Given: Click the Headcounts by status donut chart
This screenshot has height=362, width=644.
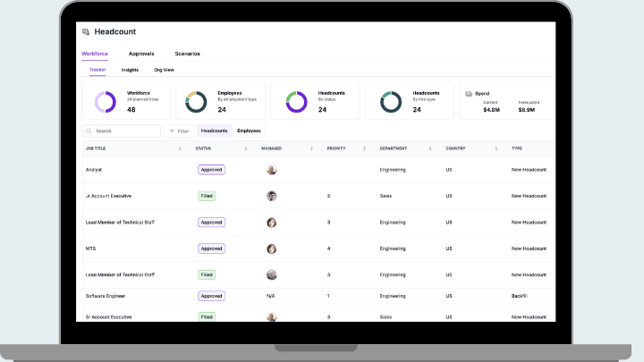Looking at the screenshot, I should tap(296, 102).
